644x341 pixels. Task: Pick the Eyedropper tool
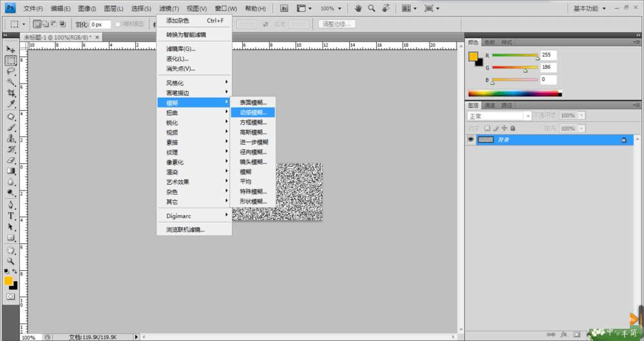point(11,104)
